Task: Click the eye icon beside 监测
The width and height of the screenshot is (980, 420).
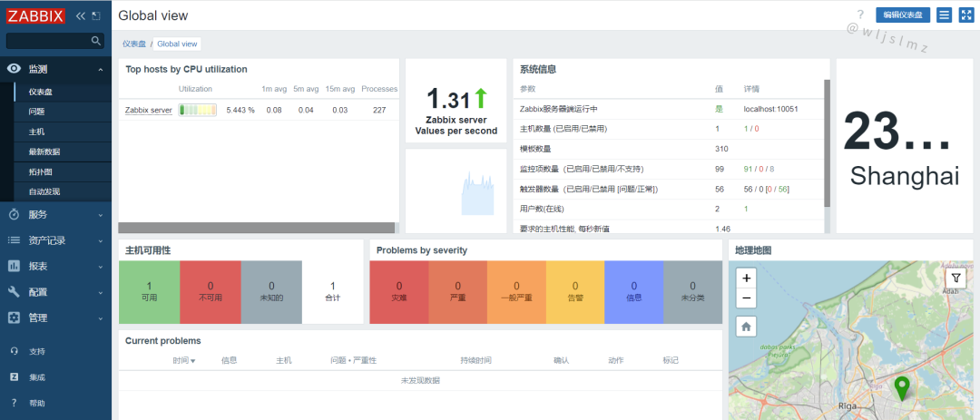Action: point(14,69)
